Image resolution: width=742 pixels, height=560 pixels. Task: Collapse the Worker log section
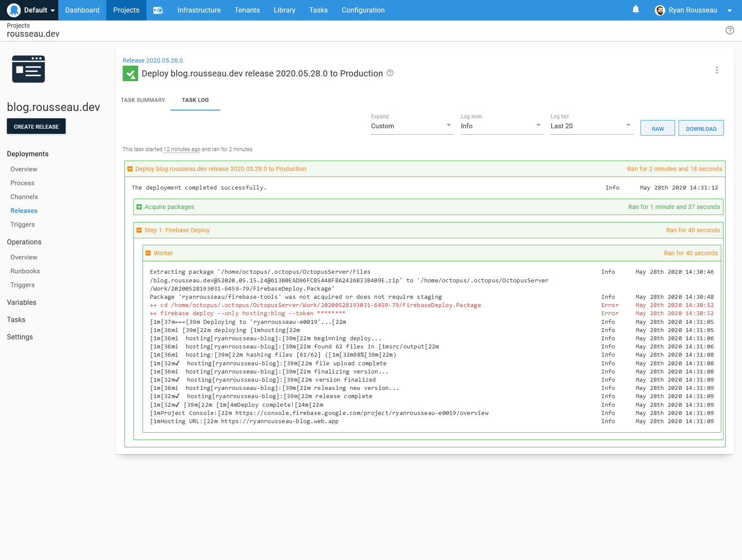point(149,253)
